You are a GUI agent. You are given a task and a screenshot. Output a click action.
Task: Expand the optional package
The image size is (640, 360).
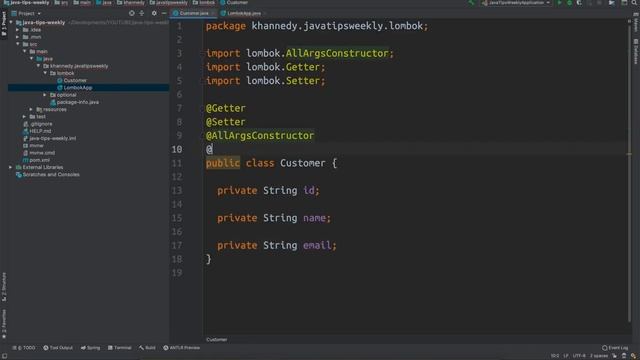[x=45, y=95]
